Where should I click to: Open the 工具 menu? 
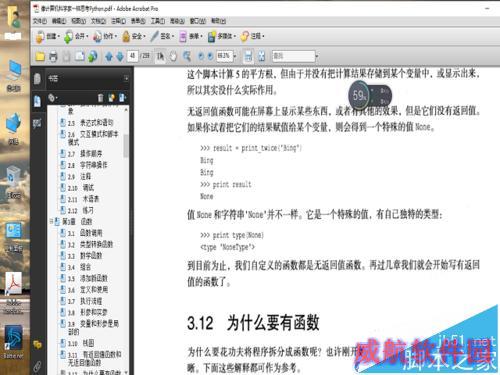pos(158,21)
